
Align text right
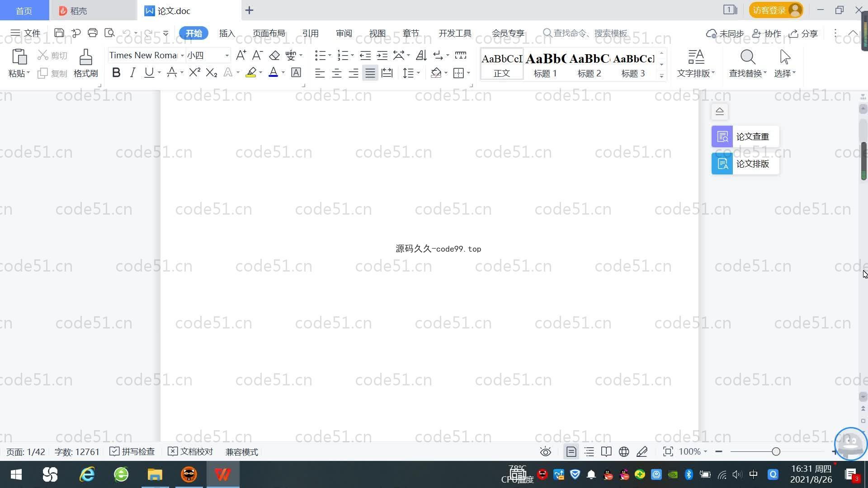click(353, 73)
